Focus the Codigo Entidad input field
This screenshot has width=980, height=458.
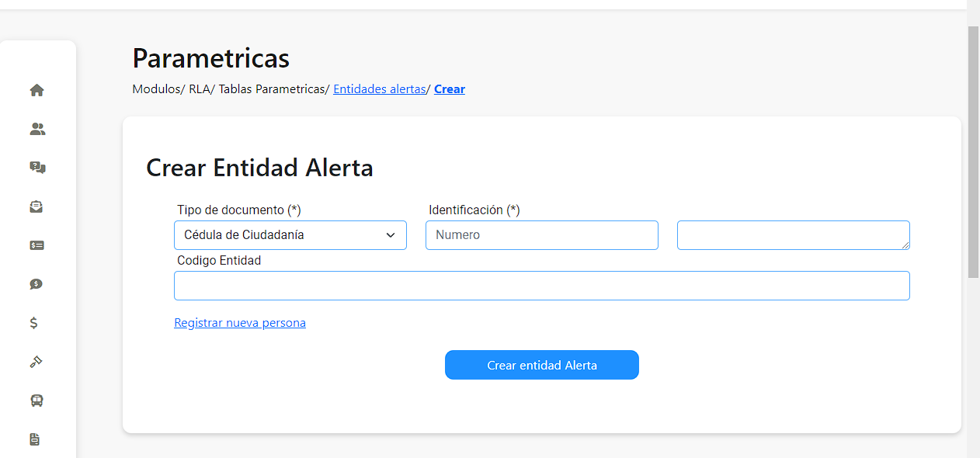pos(542,286)
